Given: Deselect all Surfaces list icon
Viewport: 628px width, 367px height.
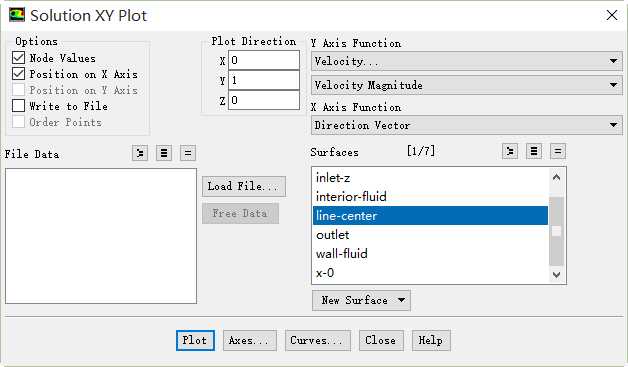Looking at the screenshot, I should pos(558,151).
